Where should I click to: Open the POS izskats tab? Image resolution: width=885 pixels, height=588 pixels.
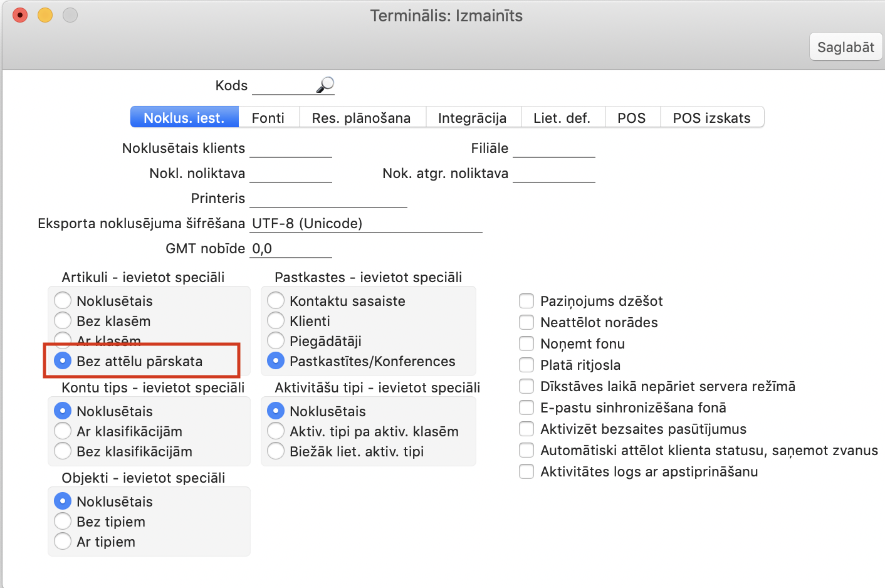711,118
